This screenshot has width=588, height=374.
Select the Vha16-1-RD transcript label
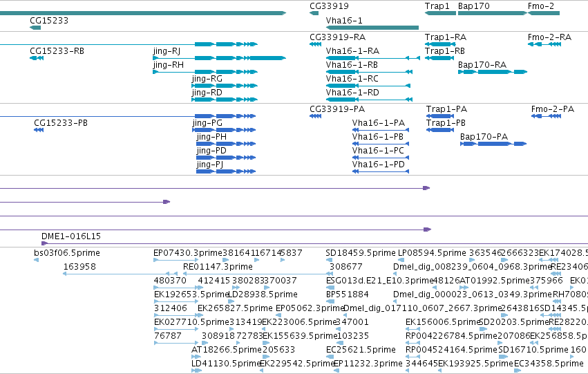352,93
